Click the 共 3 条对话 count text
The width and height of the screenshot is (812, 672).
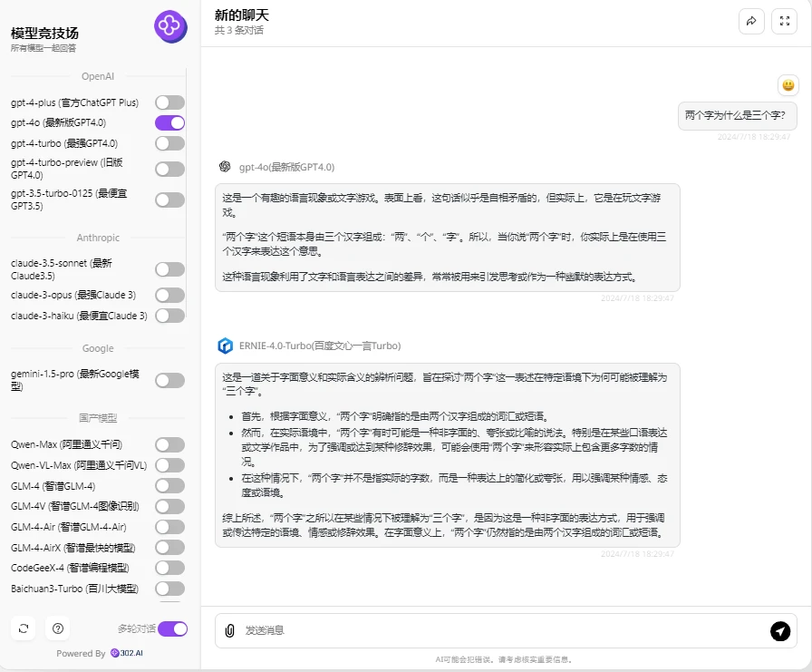tap(238, 30)
